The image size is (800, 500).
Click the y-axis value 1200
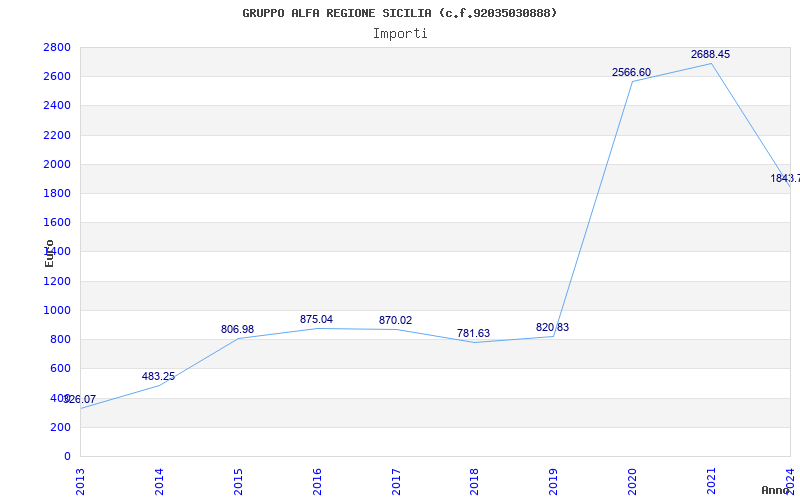(x=57, y=281)
